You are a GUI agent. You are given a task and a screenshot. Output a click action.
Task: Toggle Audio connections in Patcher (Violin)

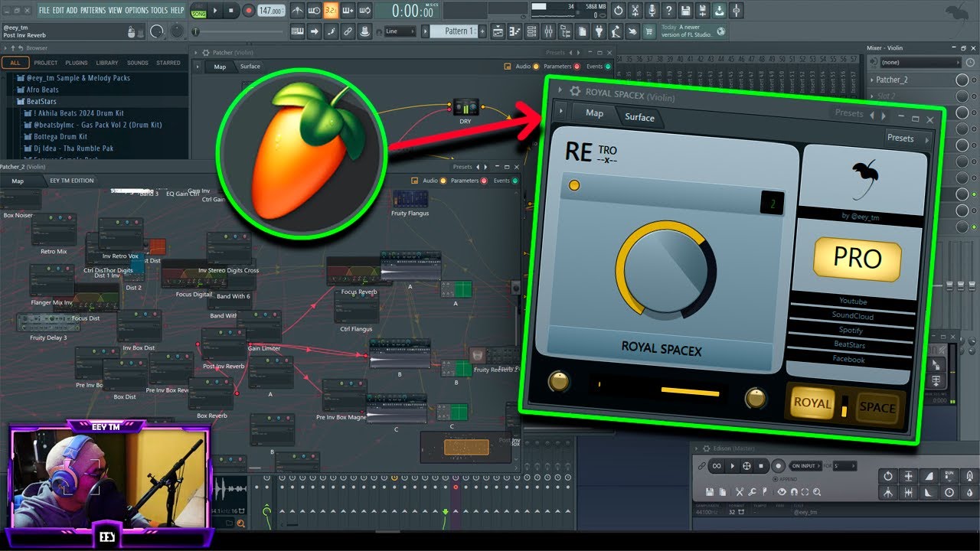pos(534,67)
